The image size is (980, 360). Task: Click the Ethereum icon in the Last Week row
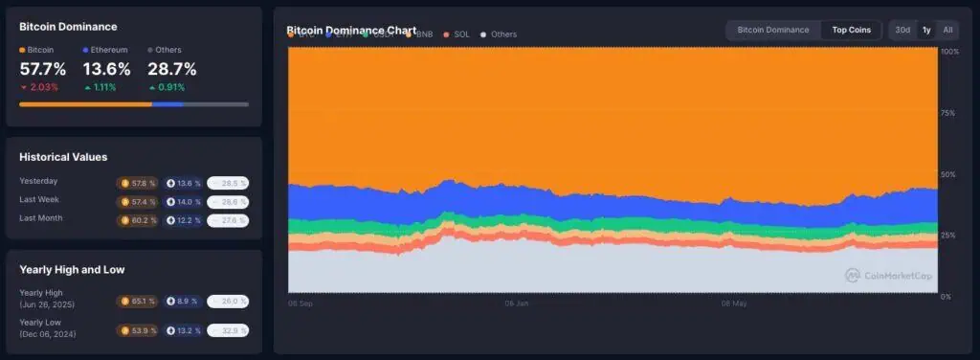point(171,202)
